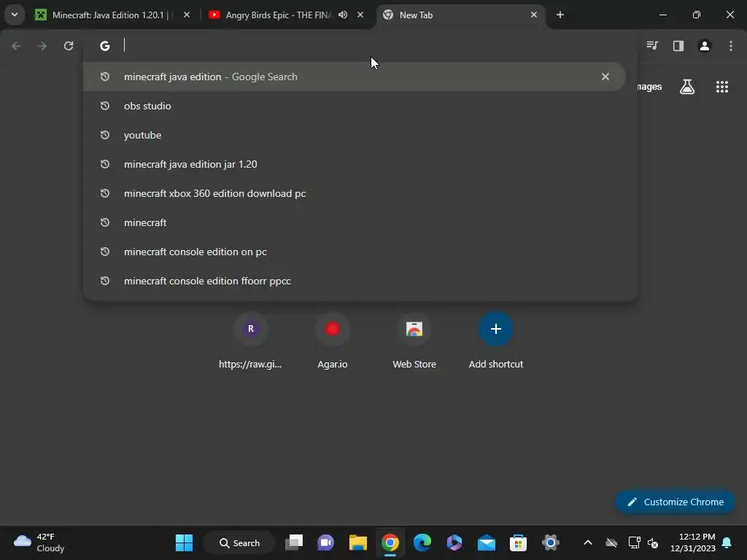Open Microsoft Store from the taskbar

(519, 542)
